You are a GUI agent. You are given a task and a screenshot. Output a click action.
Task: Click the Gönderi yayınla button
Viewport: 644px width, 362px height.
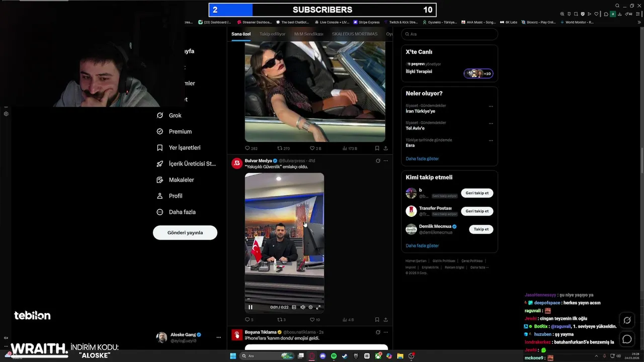pyautogui.click(x=185, y=233)
